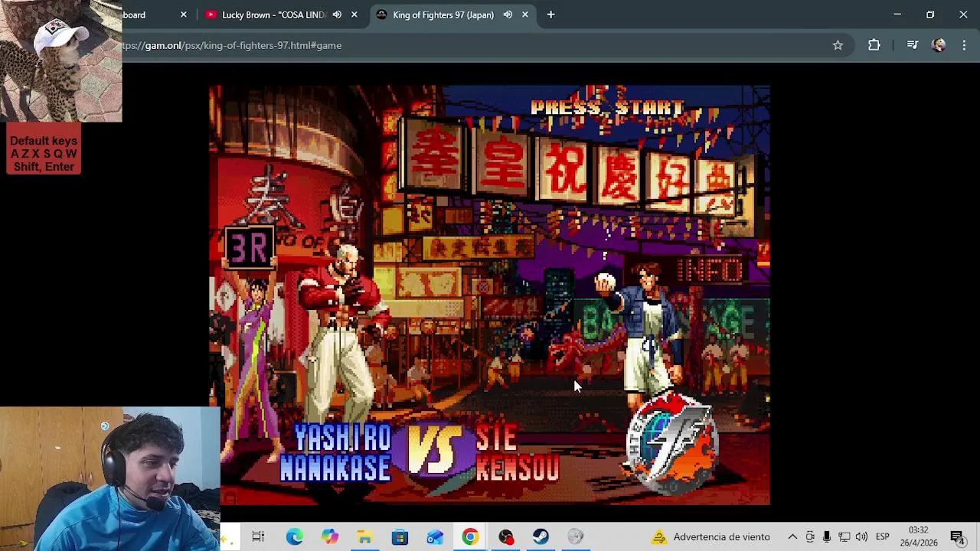This screenshot has height=551, width=980.
Task: Open the Chrome extensions puzzle icon
Action: tap(874, 45)
